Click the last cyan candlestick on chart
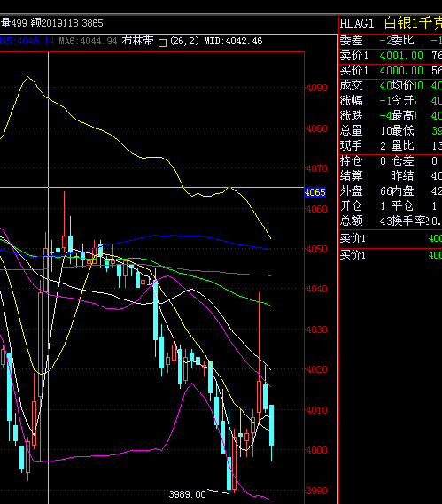The image size is (442, 504). pos(272,425)
